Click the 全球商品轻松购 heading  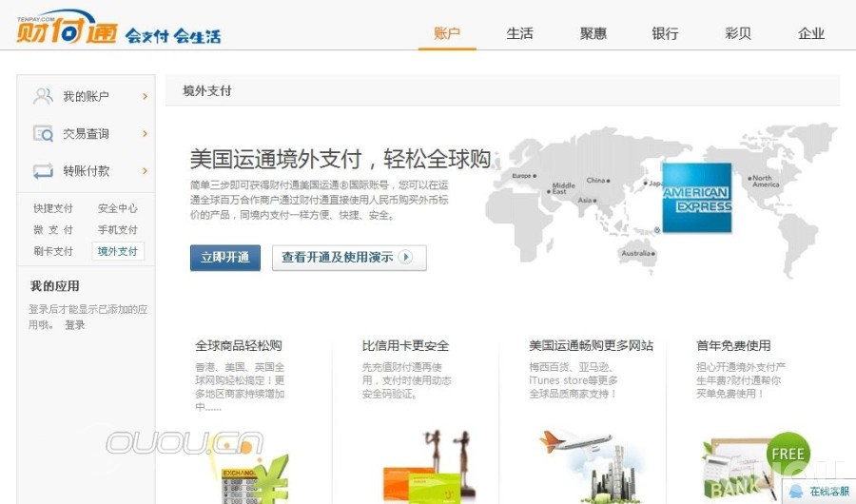239,345
